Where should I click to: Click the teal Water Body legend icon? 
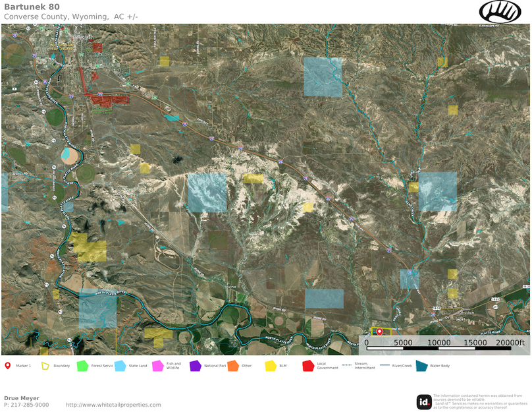click(421, 365)
